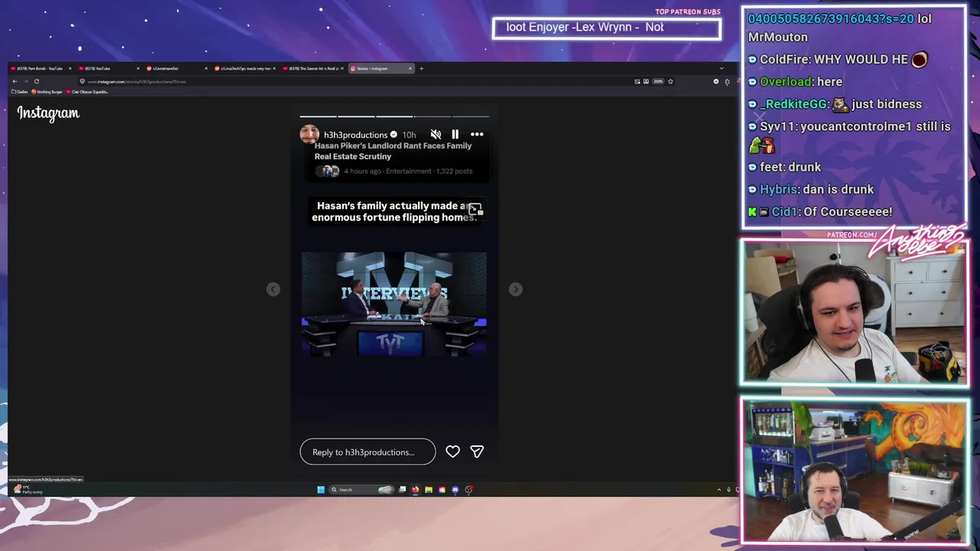
Task: Open the Dailies bookmarks folder
Action: [20, 92]
